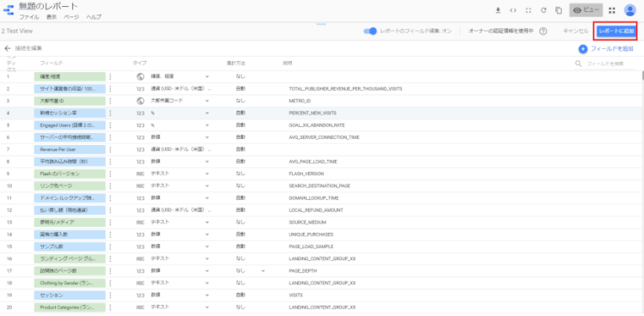
Task: Click the refresh data icon
Action: pyautogui.click(x=544, y=10)
